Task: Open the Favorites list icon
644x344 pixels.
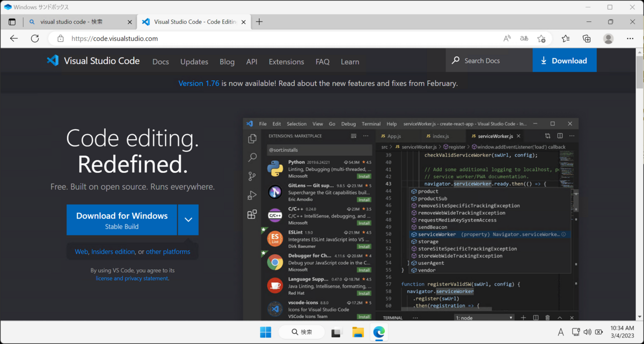Action: pos(566,39)
